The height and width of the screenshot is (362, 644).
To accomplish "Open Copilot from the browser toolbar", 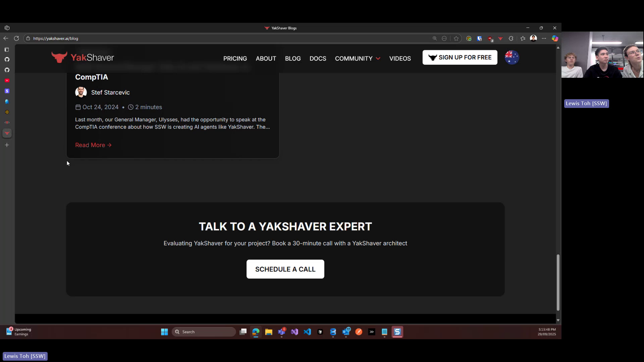I will click(x=555, y=38).
